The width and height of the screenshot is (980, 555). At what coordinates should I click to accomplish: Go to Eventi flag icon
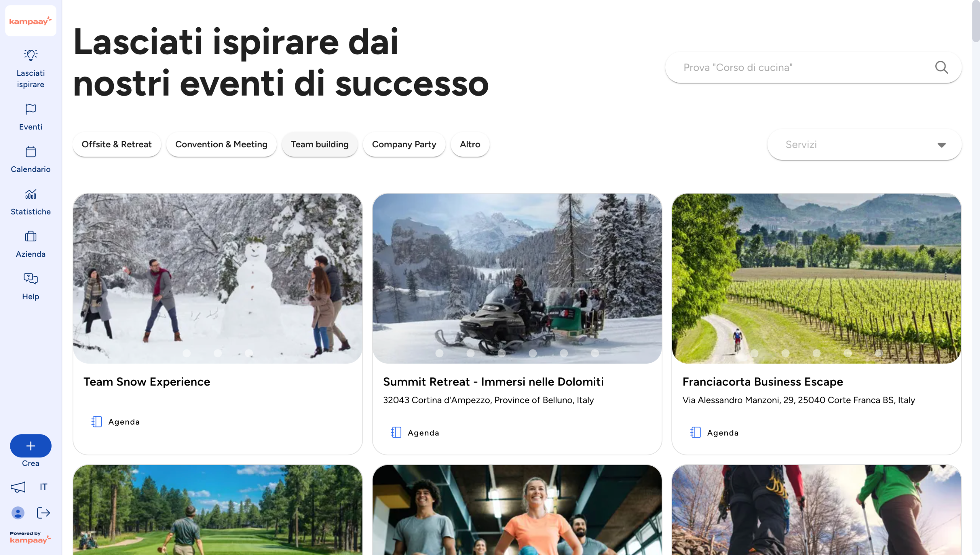point(31,109)
